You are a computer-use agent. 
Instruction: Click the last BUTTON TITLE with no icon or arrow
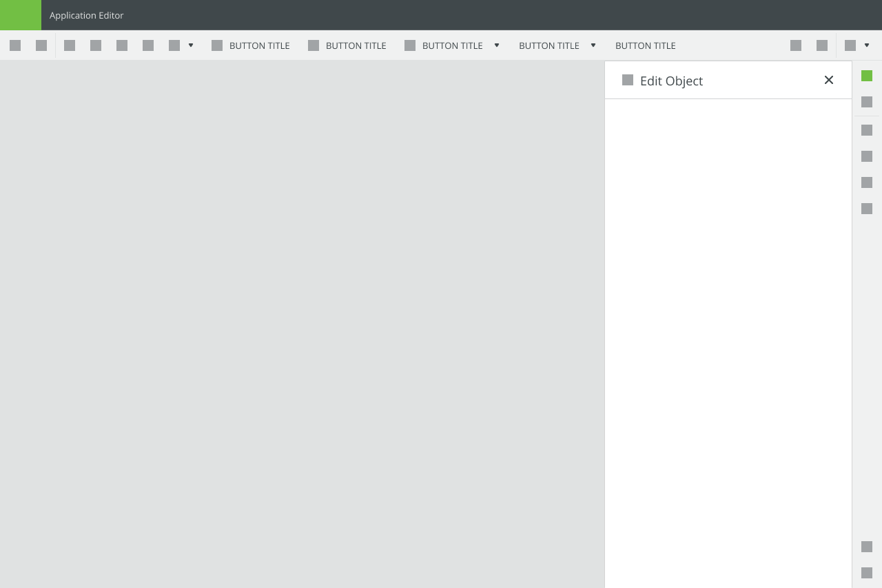pyautogui.click(x=646, y=45)
